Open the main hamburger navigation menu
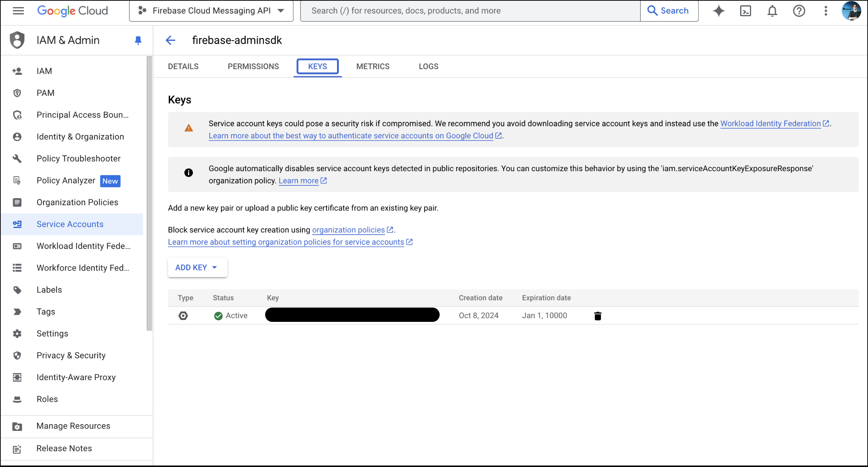The width and height of the screenshot is (868, 467). coord(18,11)
